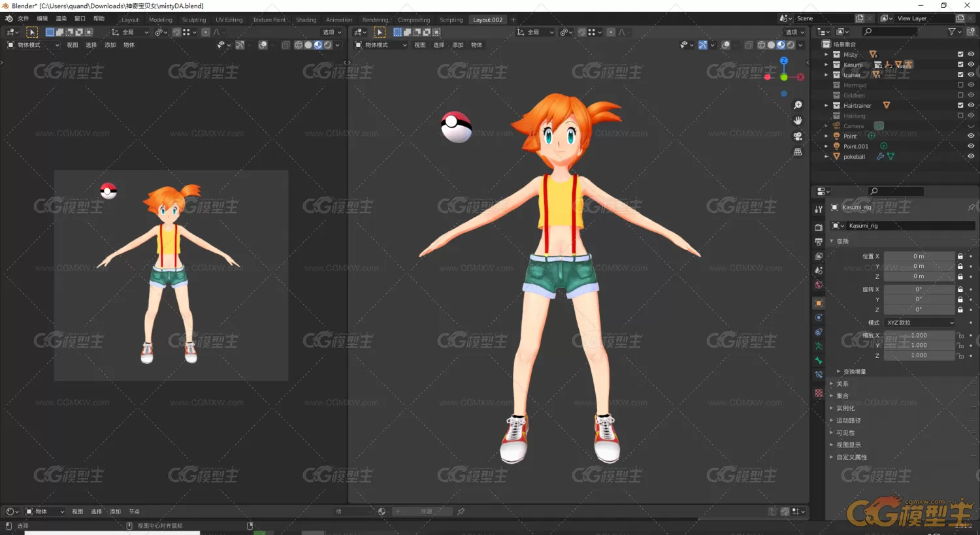Switch to Shading workspace tab
980x535 pixels.
click(x=306, y=20)
